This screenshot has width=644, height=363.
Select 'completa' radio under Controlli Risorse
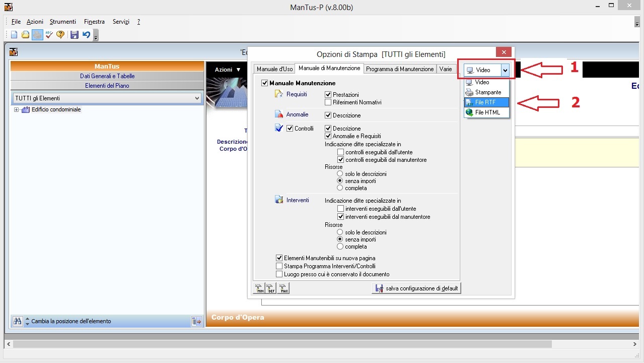point(340,188)
